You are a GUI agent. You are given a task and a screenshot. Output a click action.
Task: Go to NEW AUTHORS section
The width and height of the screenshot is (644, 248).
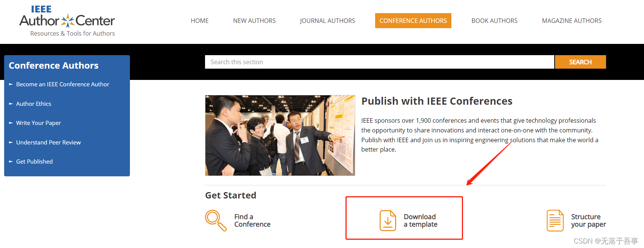[x=254, y=21]
